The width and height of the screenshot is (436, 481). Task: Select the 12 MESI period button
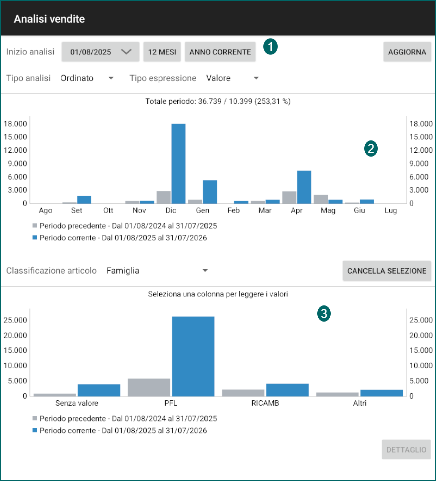click(162, 52)
